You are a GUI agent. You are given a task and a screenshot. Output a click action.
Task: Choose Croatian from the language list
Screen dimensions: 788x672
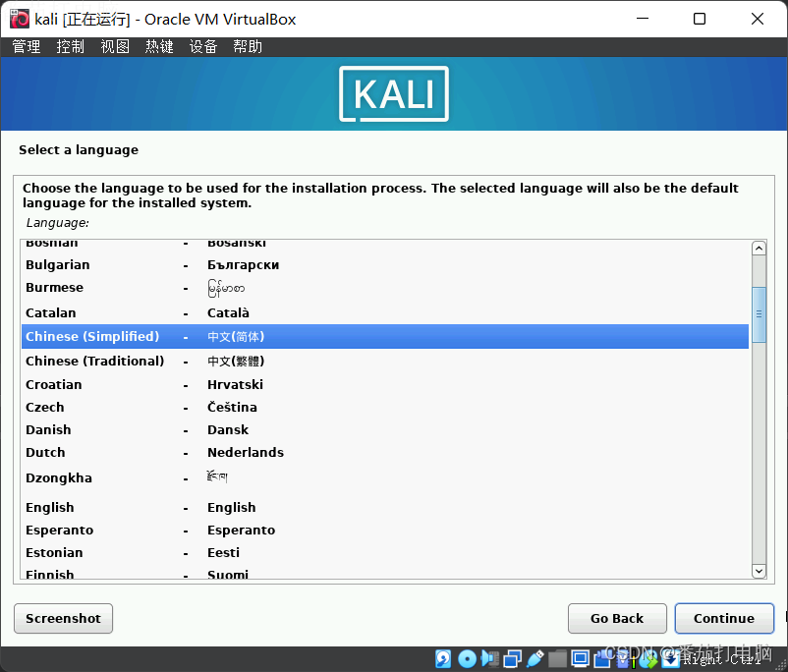[x=385, y=384]
